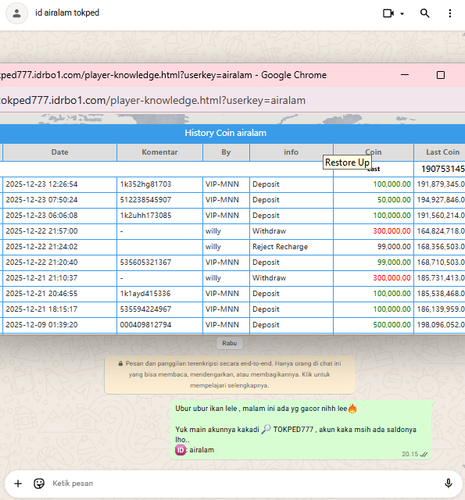Select date 2025-12-23 12:26:54
The width and height of the screenshot is (465, 500).
42,184
